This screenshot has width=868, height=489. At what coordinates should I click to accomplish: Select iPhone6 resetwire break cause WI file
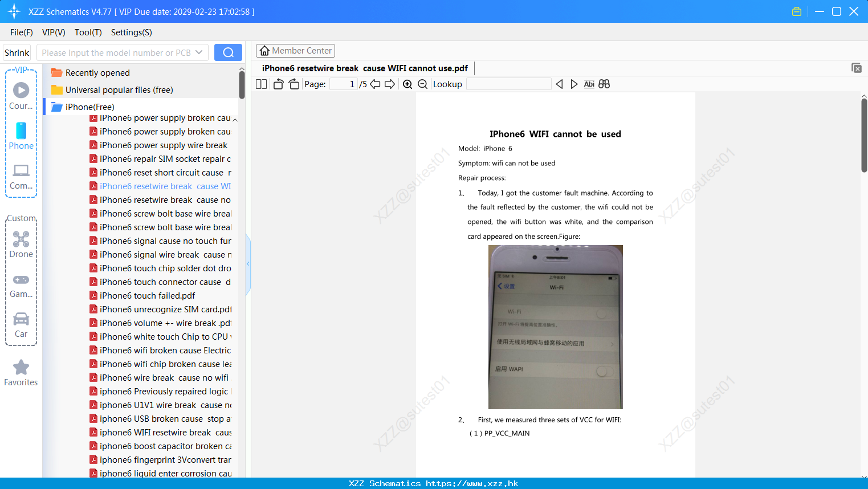(160, 186)
